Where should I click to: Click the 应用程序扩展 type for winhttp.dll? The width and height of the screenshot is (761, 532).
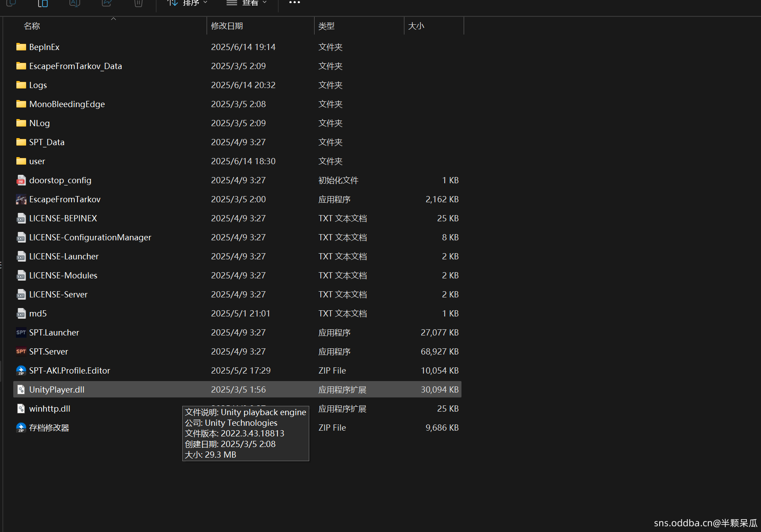[x=342, y=409]
